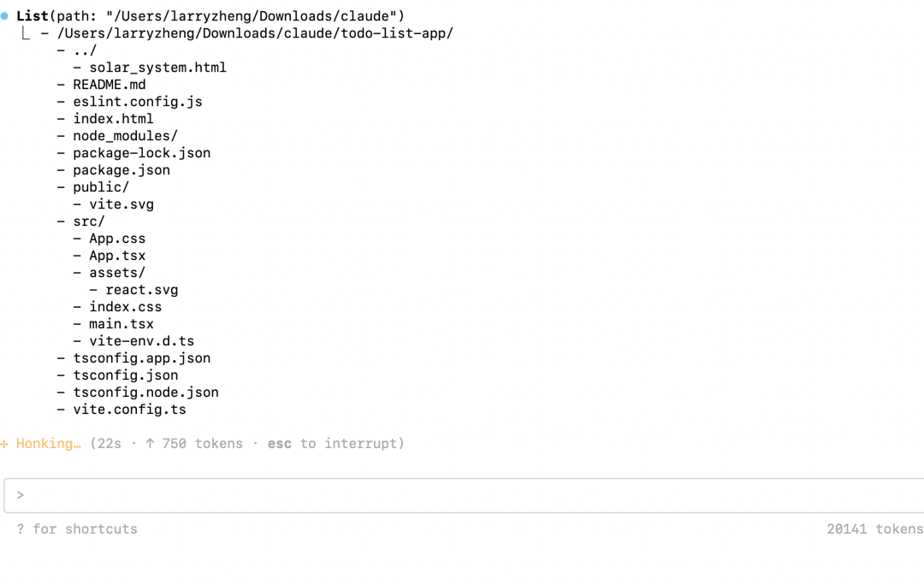Click 'esc to interrupt' text

click(x=335, y=444)
